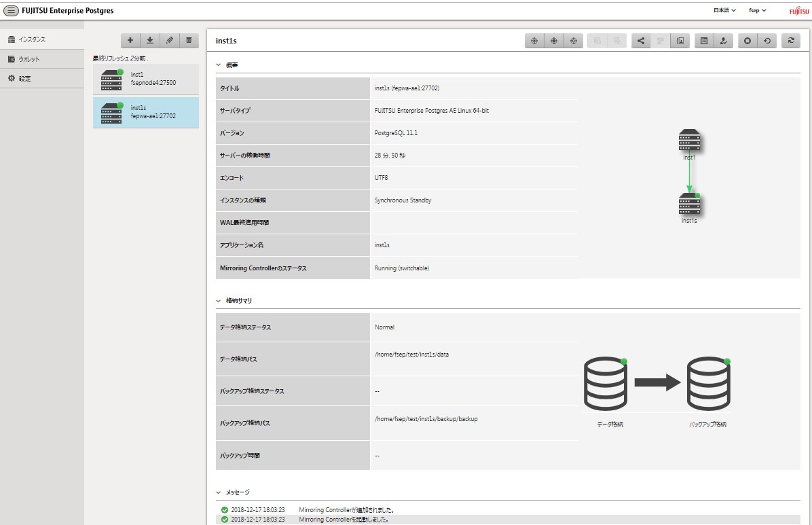812x525 pixels.
Task: Click the add instance plus icon
Action: [130, 41]
